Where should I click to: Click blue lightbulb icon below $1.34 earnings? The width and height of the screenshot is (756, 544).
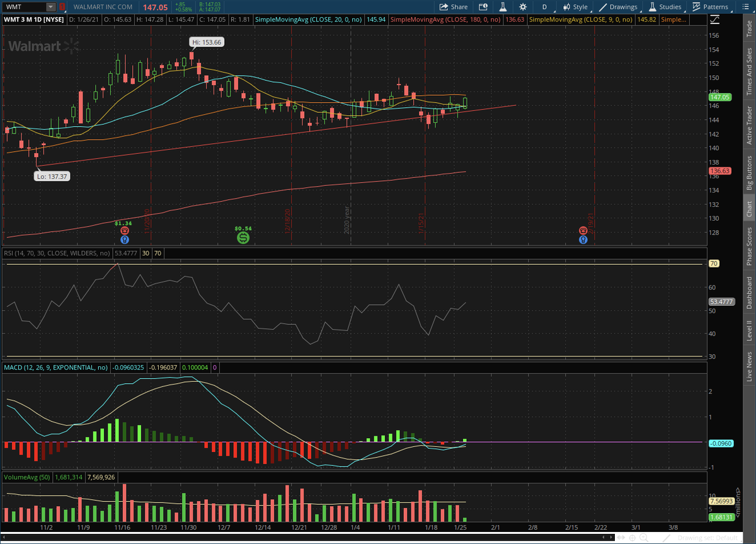[x=124, y=240]
